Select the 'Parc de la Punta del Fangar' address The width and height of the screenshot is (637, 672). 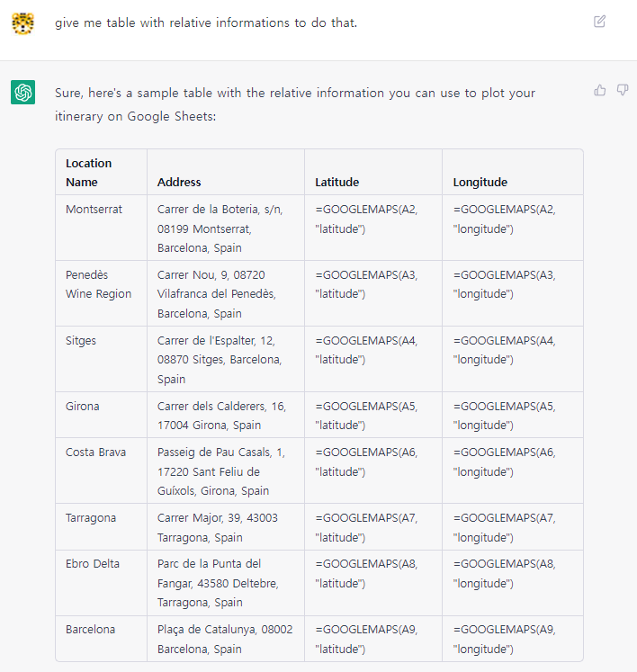point(226,583)
